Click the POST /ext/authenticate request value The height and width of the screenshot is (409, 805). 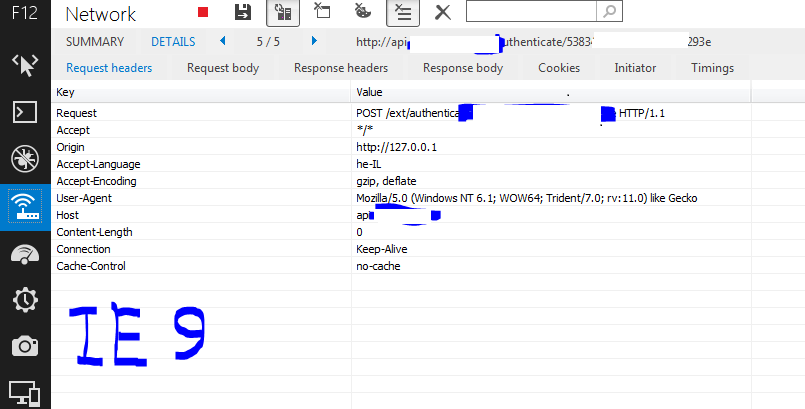[x=510, y=113]
